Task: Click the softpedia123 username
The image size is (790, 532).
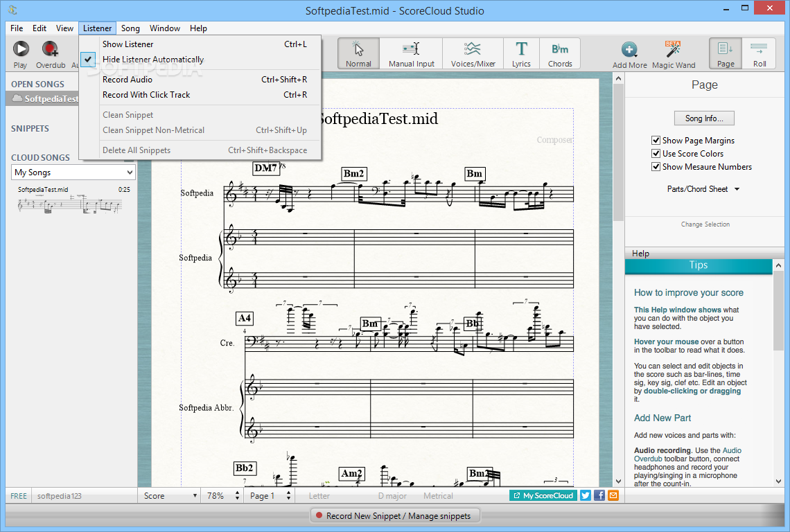Action: (x=59, y=496)
